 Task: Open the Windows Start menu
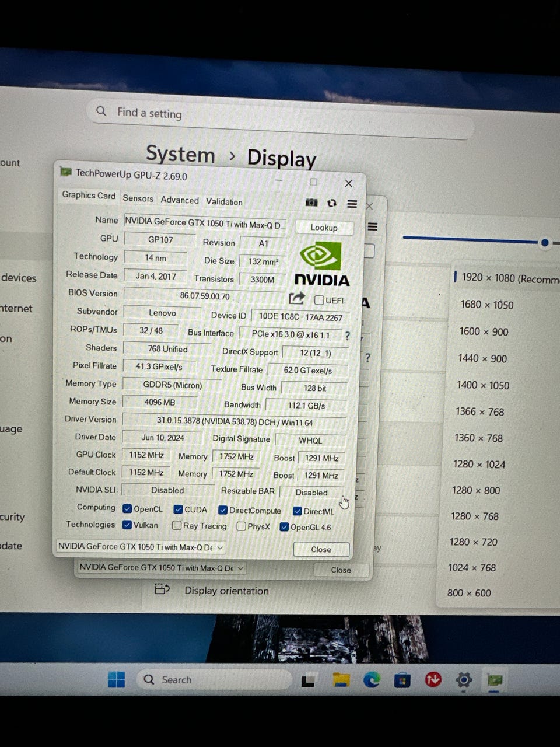point(116,679)
